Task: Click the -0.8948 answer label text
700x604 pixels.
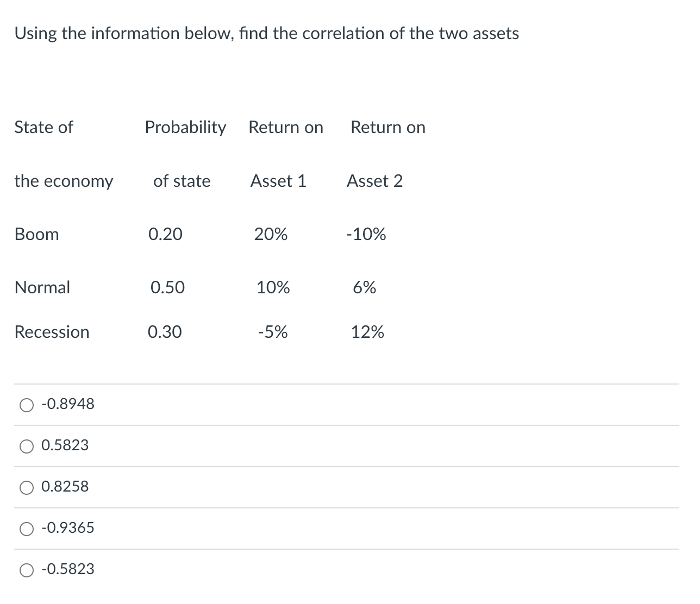Action: click(x=68, y=404)
